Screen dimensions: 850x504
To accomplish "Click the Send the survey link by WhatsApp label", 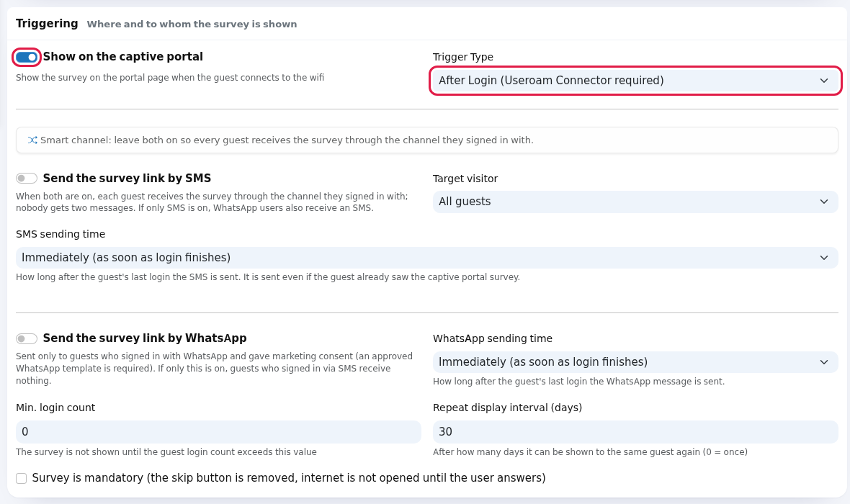I will (x=145, y=338).
